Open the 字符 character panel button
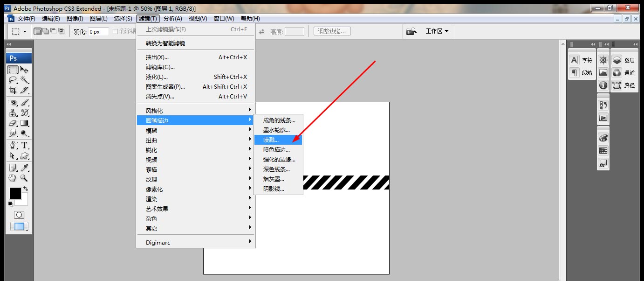 (x=582, y=60)
